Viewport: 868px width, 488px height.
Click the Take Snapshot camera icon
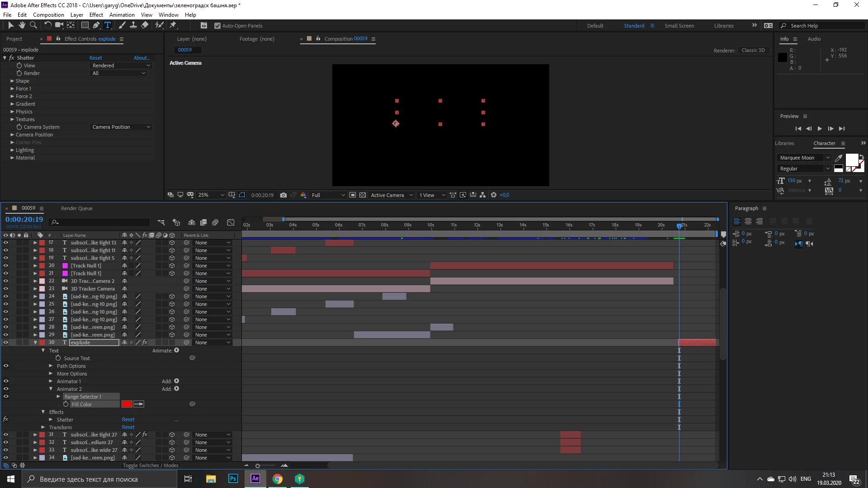(283, 195)
